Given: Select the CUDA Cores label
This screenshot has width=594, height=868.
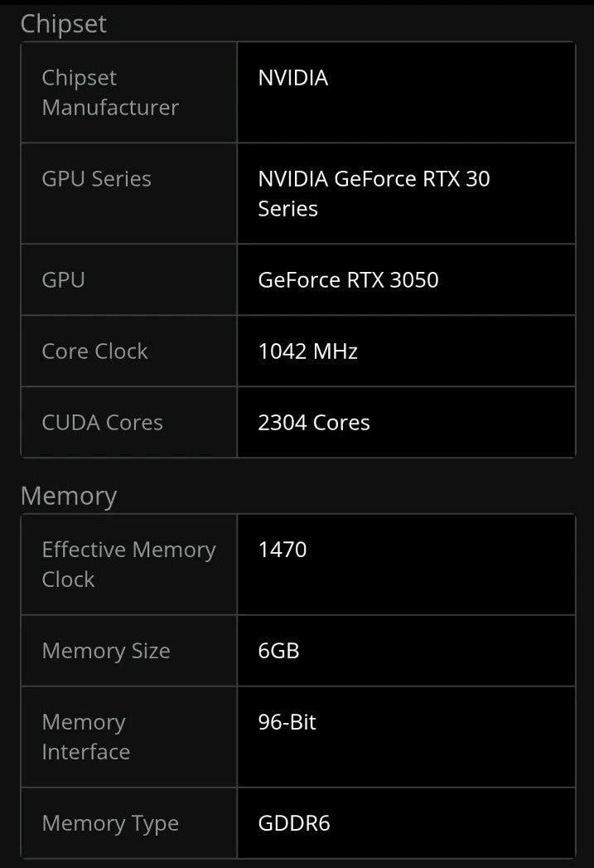Looking at the screenshot, I should tap(102, 423).
